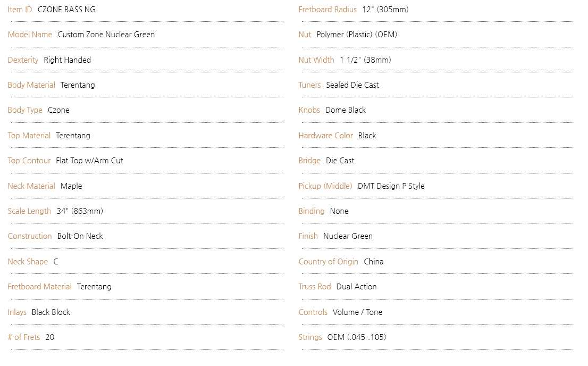The height and width of the screenshot is (366, 588).
Task: Click the Fretboard Material label
Action: pos(39,287)
